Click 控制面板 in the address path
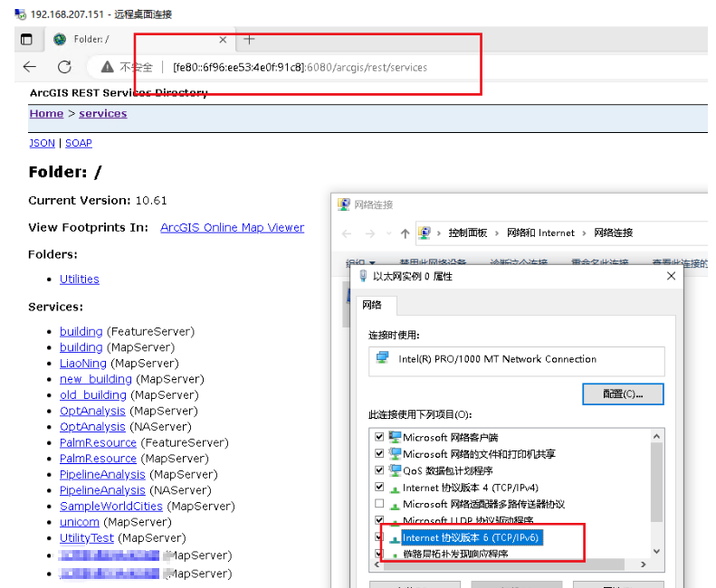The width and height of the screenshot is (716, 588). [468, 232]
